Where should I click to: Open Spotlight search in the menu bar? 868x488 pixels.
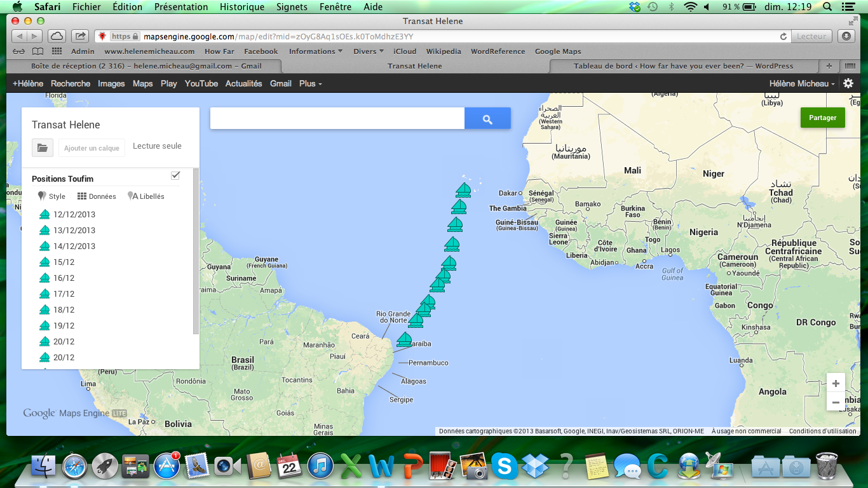[x=827, y=7]
